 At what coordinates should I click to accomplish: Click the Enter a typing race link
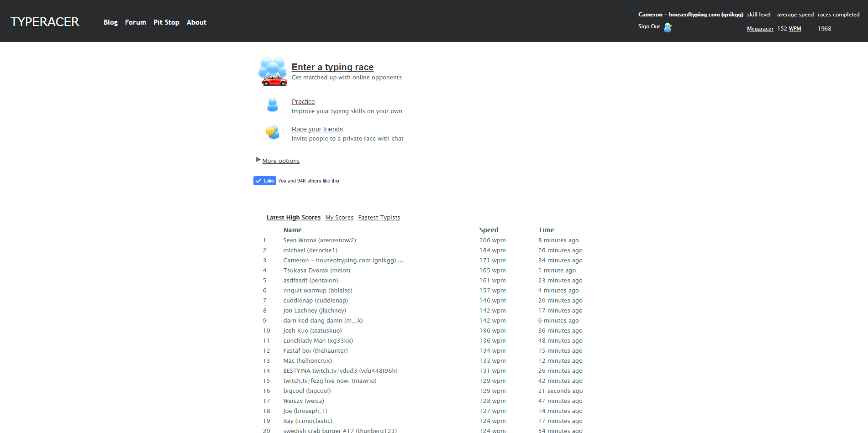pos(332,67)
